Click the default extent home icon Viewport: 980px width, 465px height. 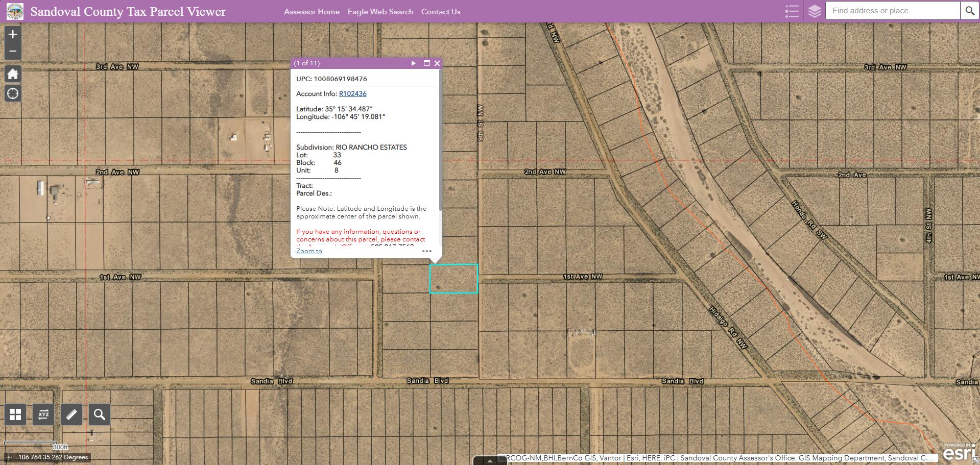13,74
